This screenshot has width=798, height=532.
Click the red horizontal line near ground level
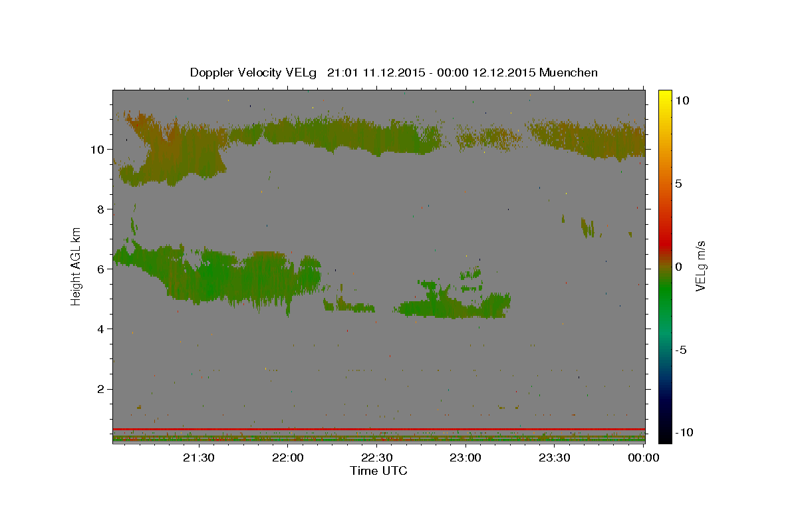(379, 429)
